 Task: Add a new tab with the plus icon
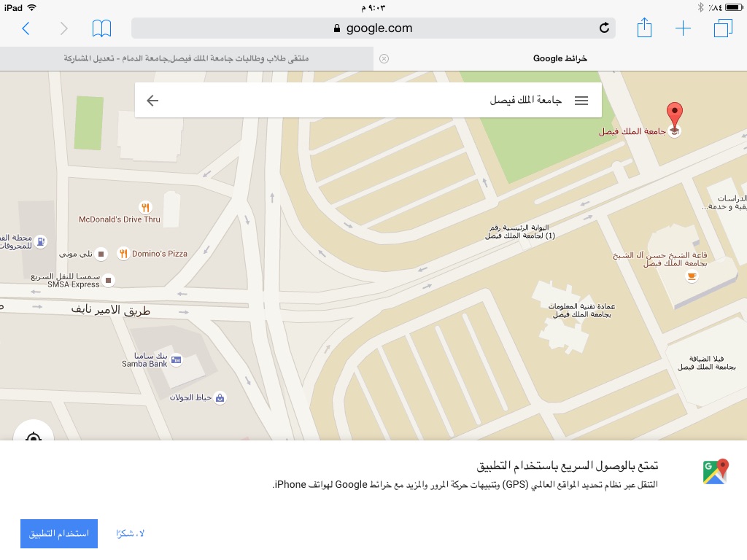click(683, 28)
